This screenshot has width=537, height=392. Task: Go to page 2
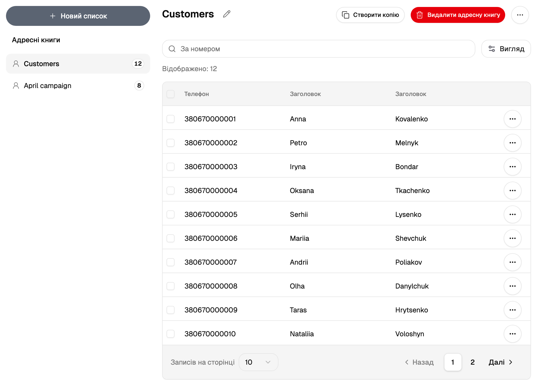[473, 362]
